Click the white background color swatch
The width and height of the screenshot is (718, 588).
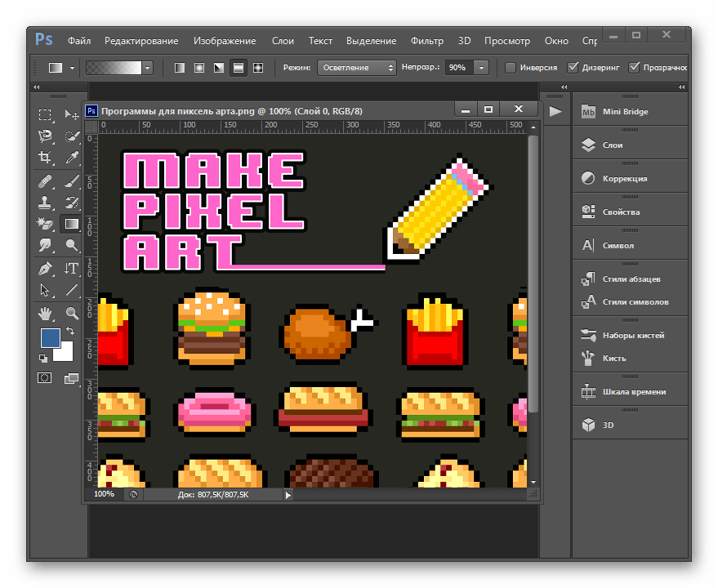pyautogui.click(x=66, y=354)
